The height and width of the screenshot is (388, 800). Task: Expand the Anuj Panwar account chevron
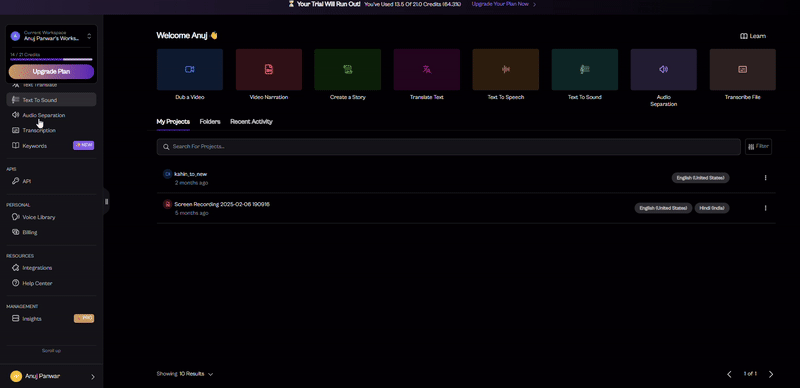click(x=93, y=377)
